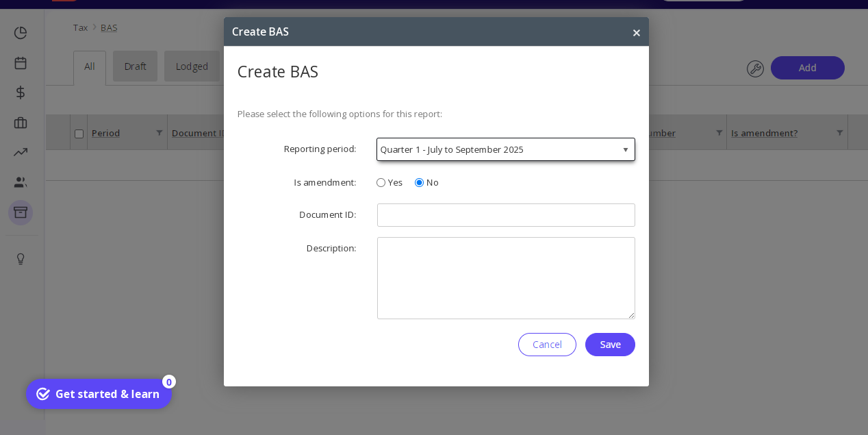Open Get started & learn widget
The height and width of the screenshot is (435, 868).
pyautogui.click(x=99, y=394)
